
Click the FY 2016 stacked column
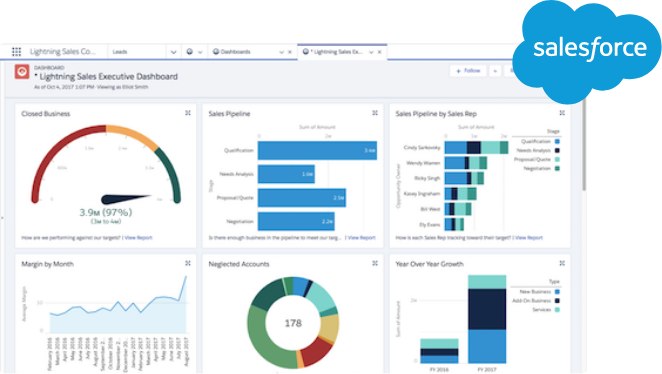440,351
